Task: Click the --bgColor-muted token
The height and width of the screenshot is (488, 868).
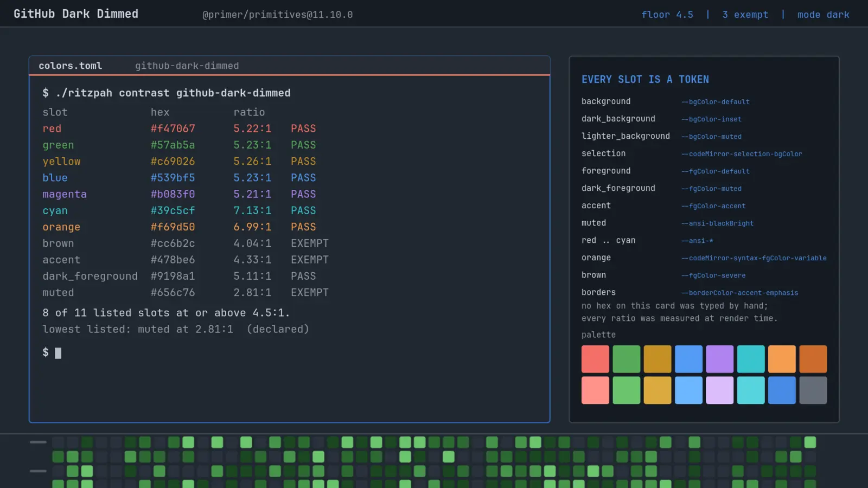Action: point(711,137)
